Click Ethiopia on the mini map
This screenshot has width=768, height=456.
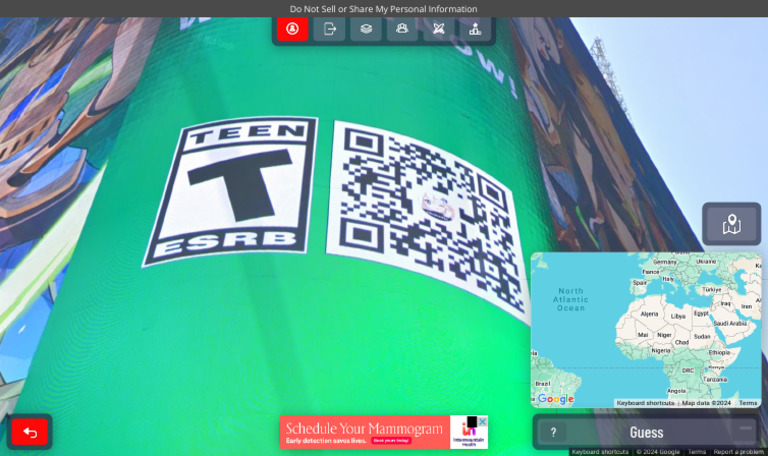click(x=719, y=352)
